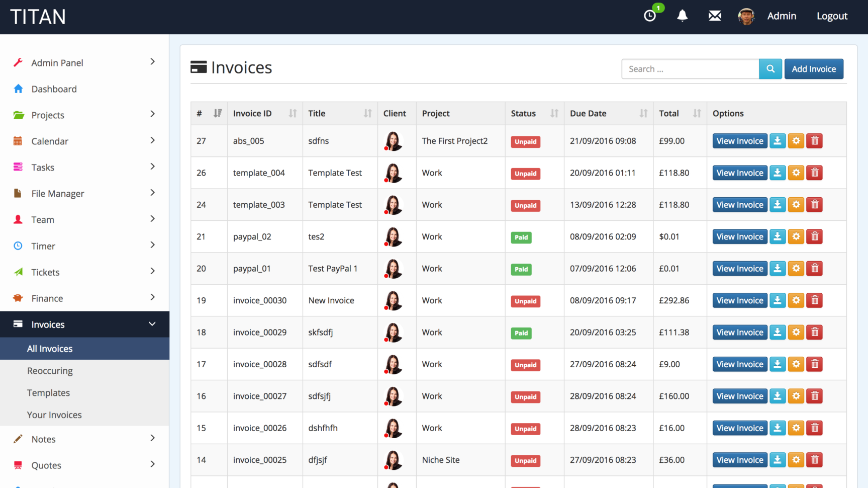View Invoice for invoice_00028

(x=740, y=364)
